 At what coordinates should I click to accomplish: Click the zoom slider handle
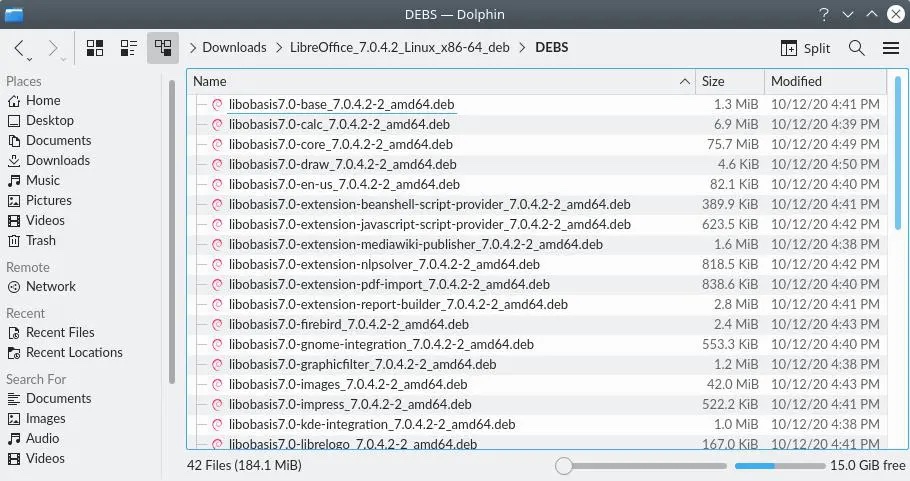(x=563, y=466)
